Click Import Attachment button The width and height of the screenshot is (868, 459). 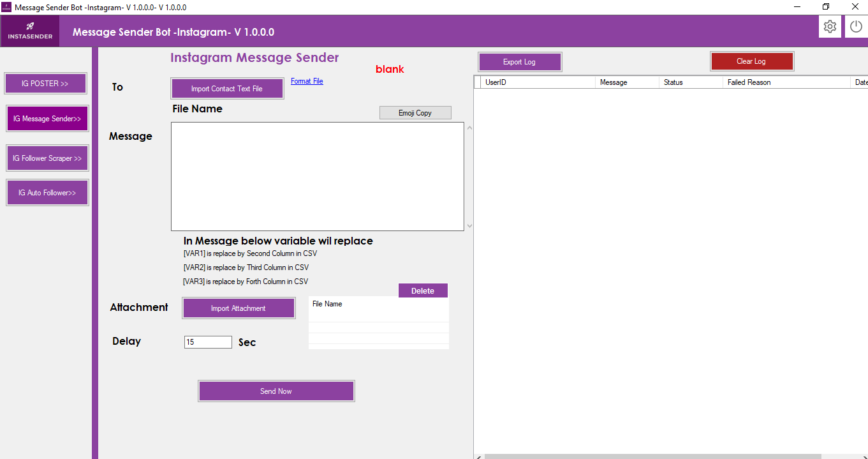pyautogui.click(x=239, y=308)
